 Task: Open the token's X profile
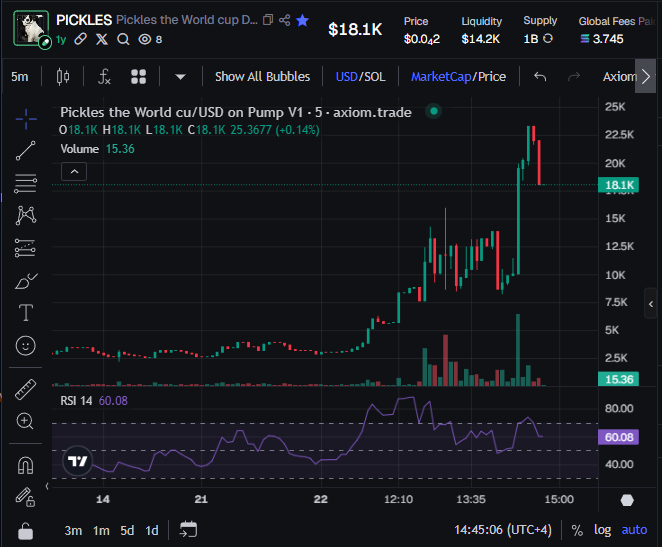pos(102,39)
